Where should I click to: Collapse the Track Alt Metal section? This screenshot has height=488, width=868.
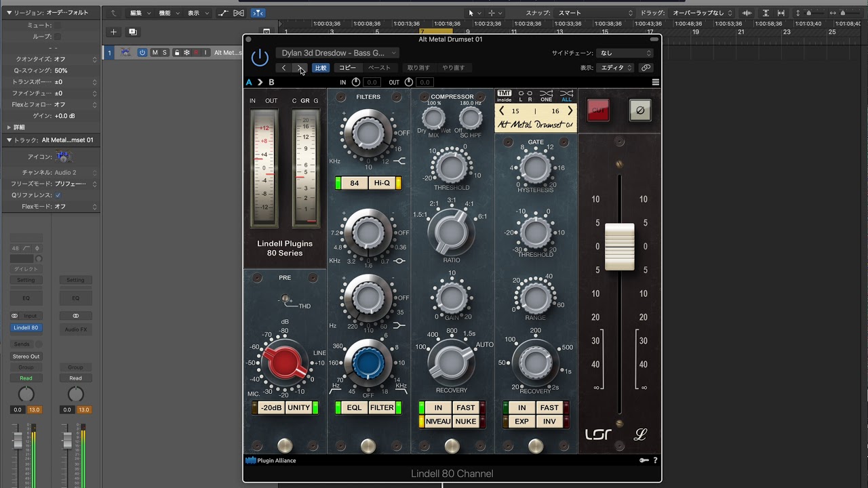pyautogui.click(x=9, y=140)
